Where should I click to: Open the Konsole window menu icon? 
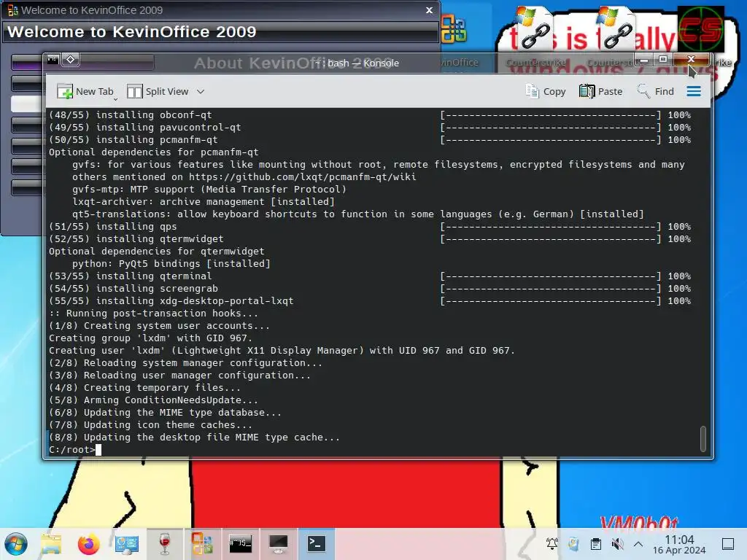[x=53, y=60]
